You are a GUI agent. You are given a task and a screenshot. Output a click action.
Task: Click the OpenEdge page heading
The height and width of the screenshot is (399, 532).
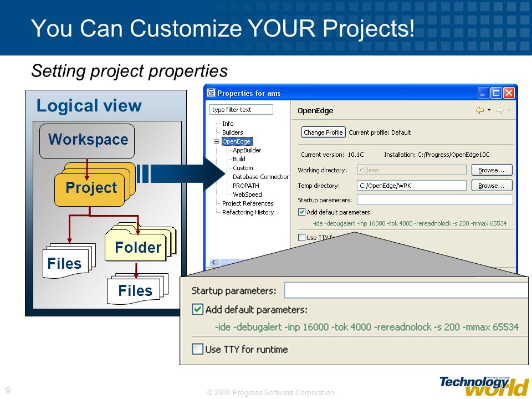click(x=315, y=111)
